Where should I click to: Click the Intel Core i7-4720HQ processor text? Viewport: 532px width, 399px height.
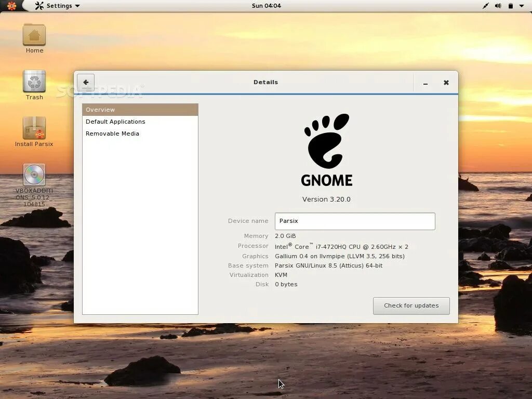(341, 246)
